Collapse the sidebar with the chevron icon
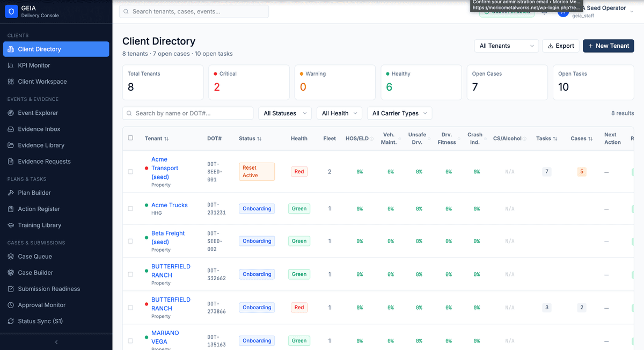644x350 pixels. [x=56, y=342]
